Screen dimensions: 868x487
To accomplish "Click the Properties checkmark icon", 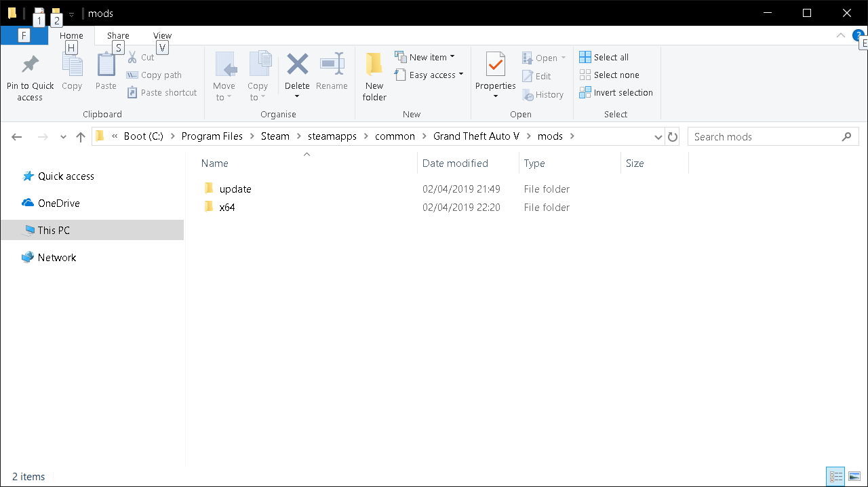I will click(496, 65).
